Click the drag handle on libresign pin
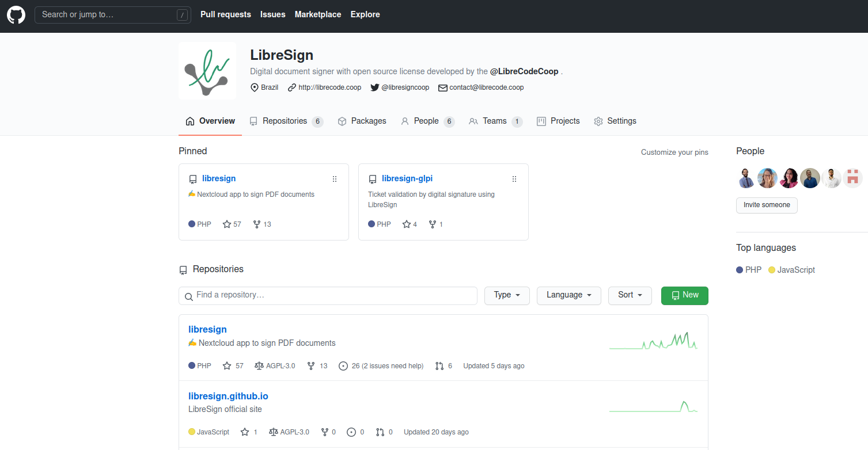 (x=335, y=179)
